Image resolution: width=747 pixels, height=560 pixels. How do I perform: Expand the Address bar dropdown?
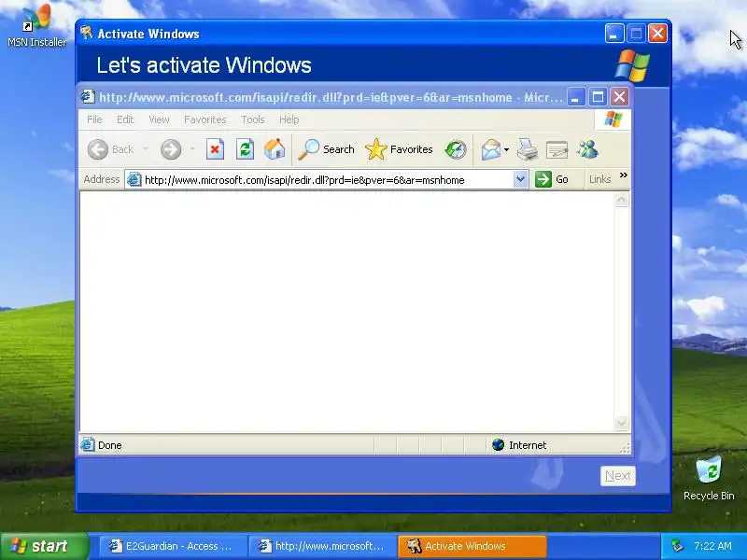[520, 179]
